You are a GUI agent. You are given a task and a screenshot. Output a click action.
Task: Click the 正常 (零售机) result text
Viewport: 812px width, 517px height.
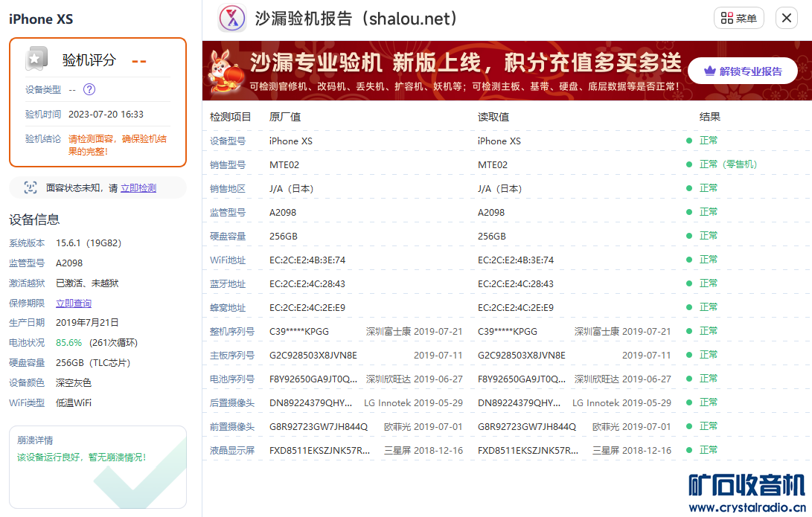(x=728, y=164)
